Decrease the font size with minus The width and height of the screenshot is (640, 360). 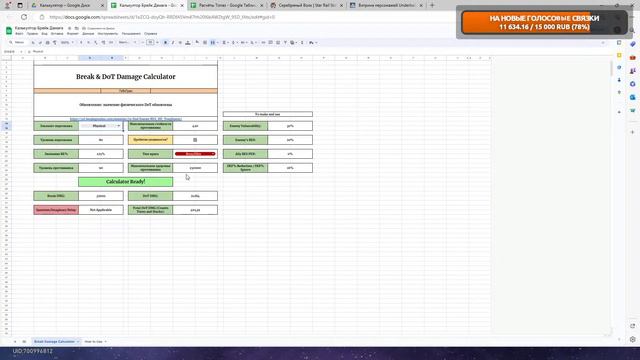pos(142,42)
